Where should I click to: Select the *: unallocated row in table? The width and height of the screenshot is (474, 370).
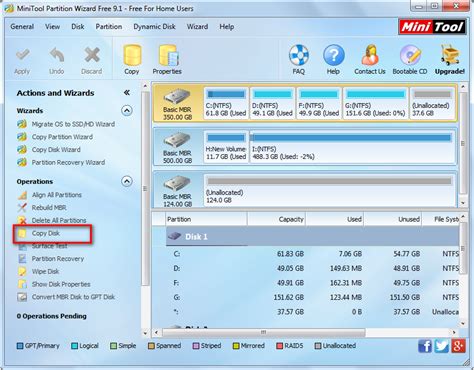312,312
